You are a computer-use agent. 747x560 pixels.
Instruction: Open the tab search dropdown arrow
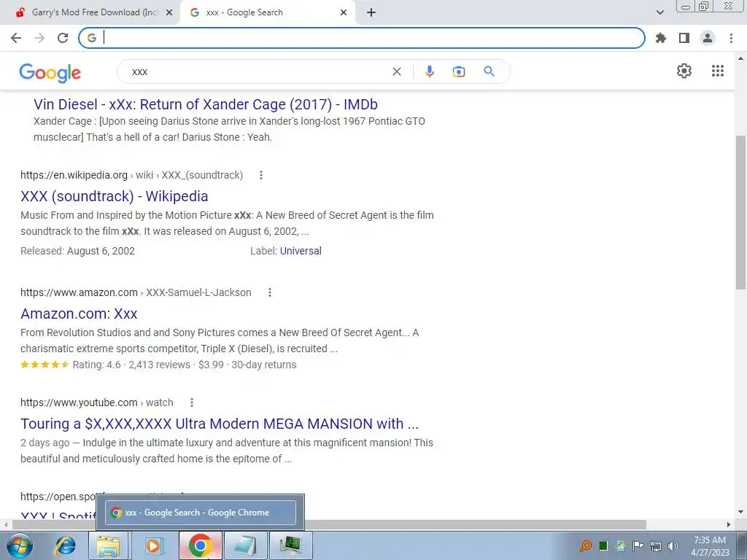(659, 12)
